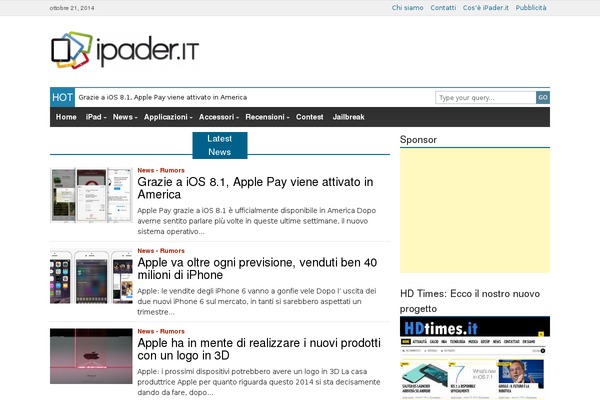Open the Cos'è iPader.it link
Image resolution: width=600 pixels, height=400 pixels.
(486, 8)
